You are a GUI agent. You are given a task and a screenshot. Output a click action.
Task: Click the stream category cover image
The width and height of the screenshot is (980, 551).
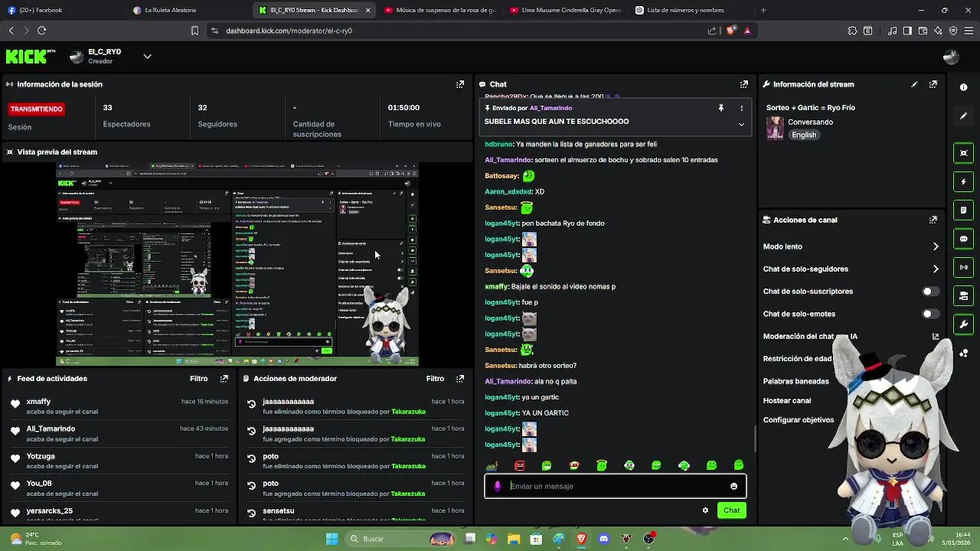pos(775,128)
